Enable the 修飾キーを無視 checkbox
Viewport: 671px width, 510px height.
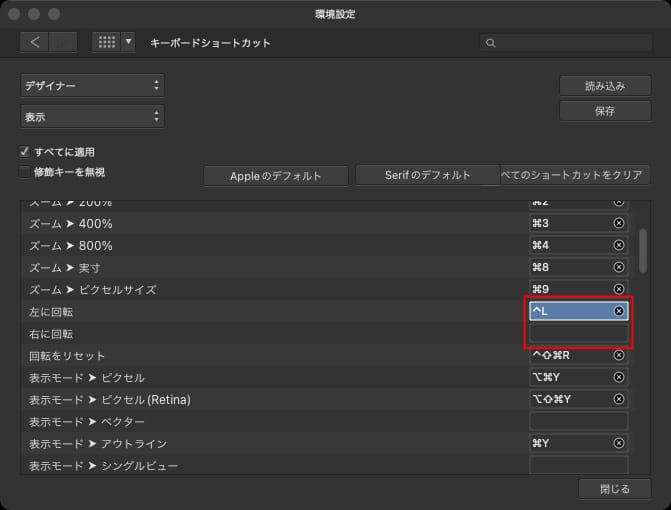[x=25, y=172]
